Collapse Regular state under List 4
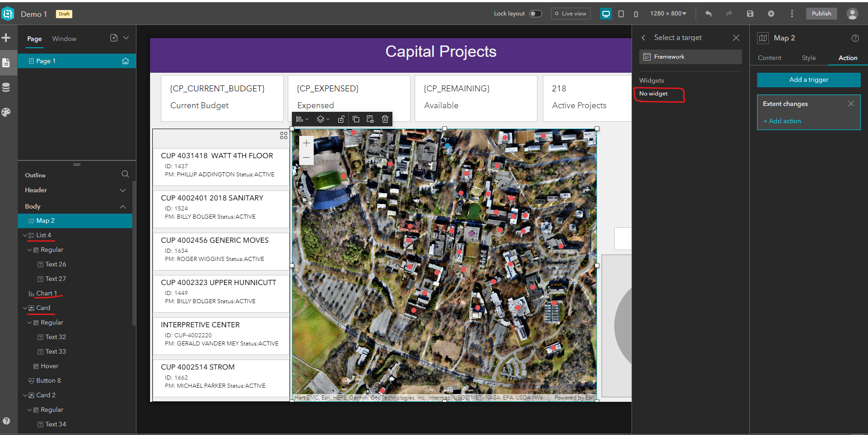Screen dimensions: 868x435 [30, 250]
